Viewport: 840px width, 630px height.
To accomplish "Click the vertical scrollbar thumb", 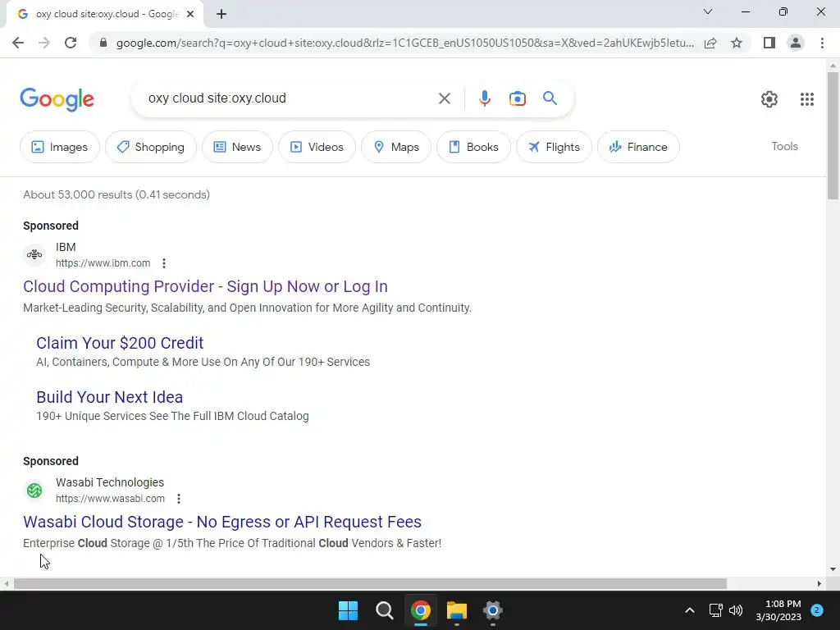I will point(833,135).
